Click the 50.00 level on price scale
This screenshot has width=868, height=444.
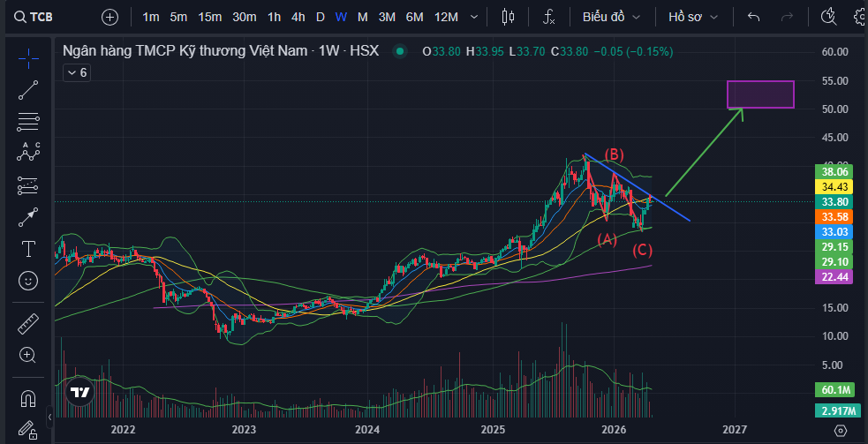pos(834,109)
